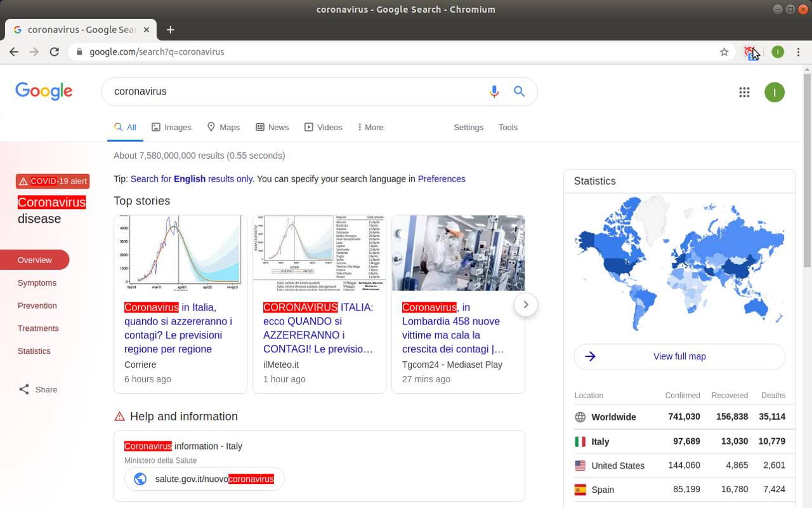Open Tgcom24 Lombardia story

point(454,328)
